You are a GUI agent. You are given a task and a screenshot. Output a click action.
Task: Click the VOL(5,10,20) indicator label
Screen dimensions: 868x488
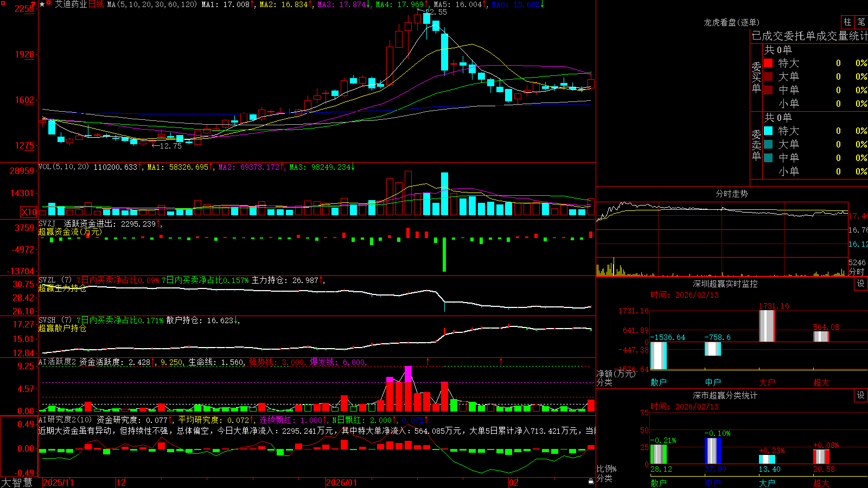(63, 167)
